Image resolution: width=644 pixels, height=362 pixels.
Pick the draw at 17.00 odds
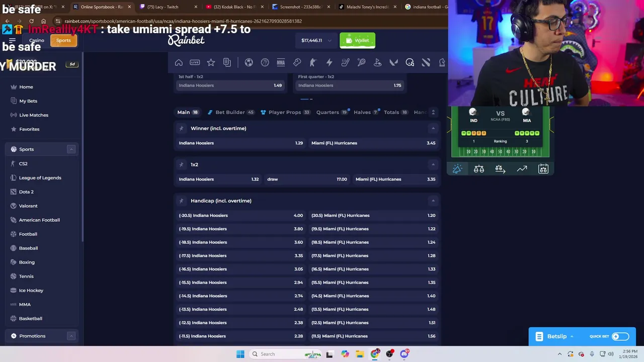(x=307, y=179)
